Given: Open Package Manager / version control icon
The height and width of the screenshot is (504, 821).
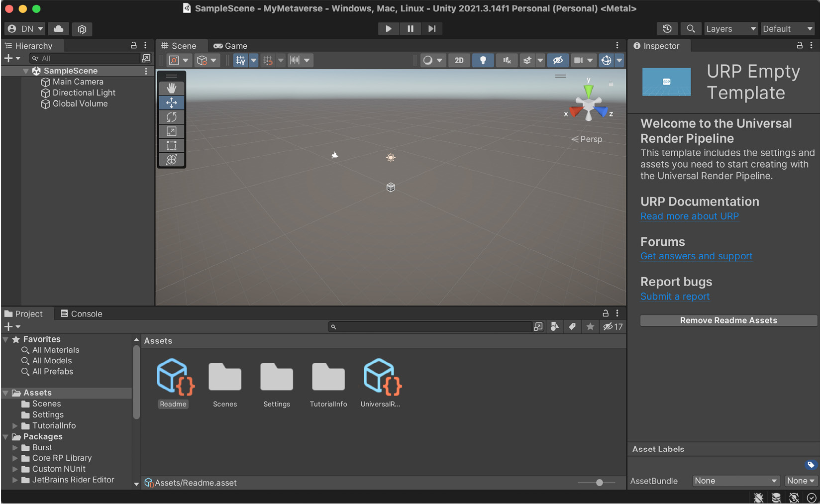Looking at the screenshot, I should coord(82,29).
